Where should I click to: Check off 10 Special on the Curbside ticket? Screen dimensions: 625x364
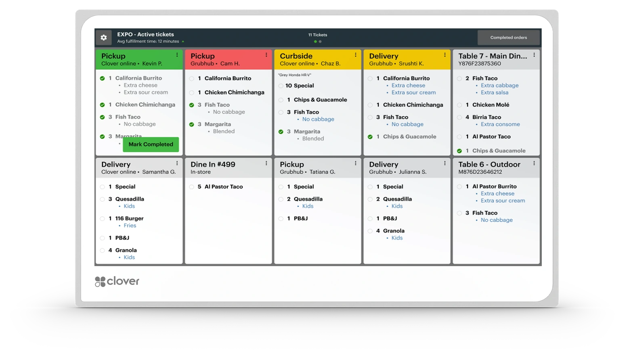pos(281,86)
